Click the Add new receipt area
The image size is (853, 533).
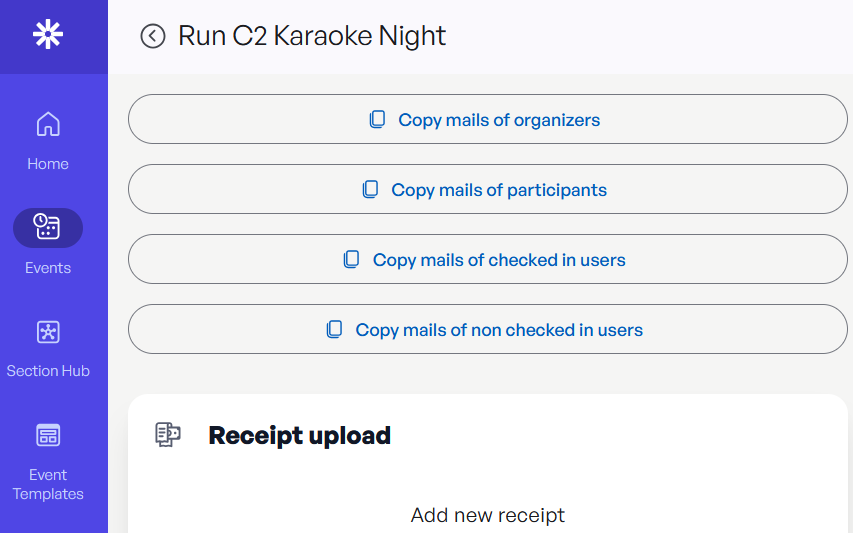[x=487, y=515]
